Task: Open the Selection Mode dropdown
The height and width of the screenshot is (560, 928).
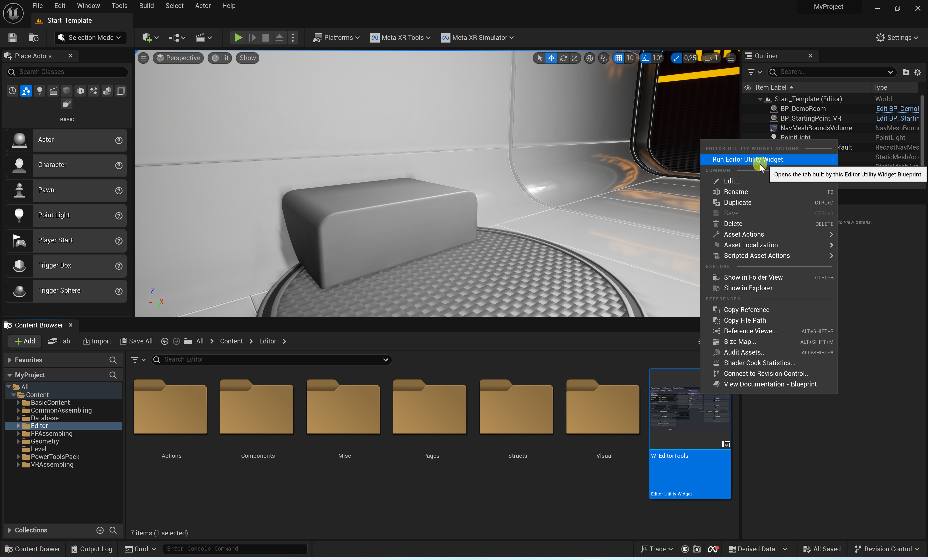Action: coord(90,37)
